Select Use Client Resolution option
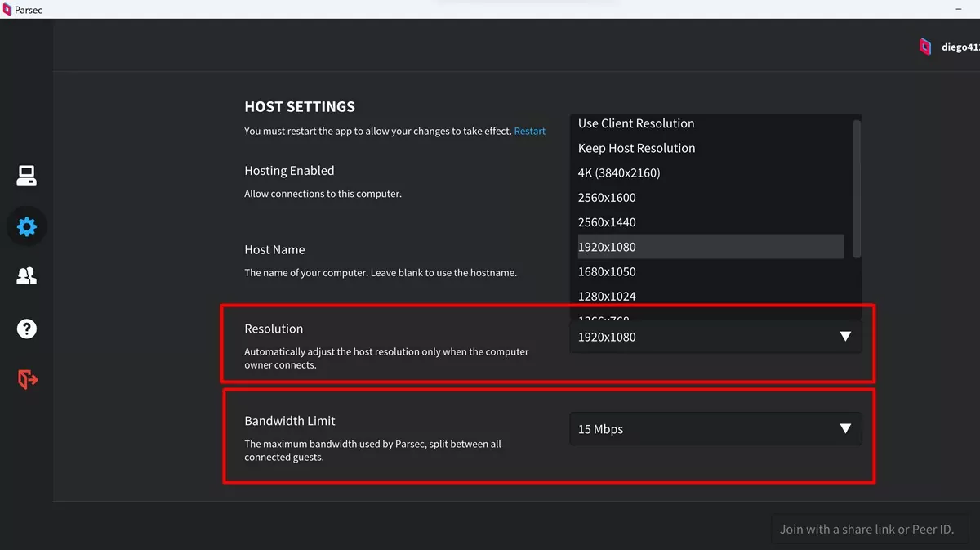The width and height of the screenshot is (980, 550). 636,123
